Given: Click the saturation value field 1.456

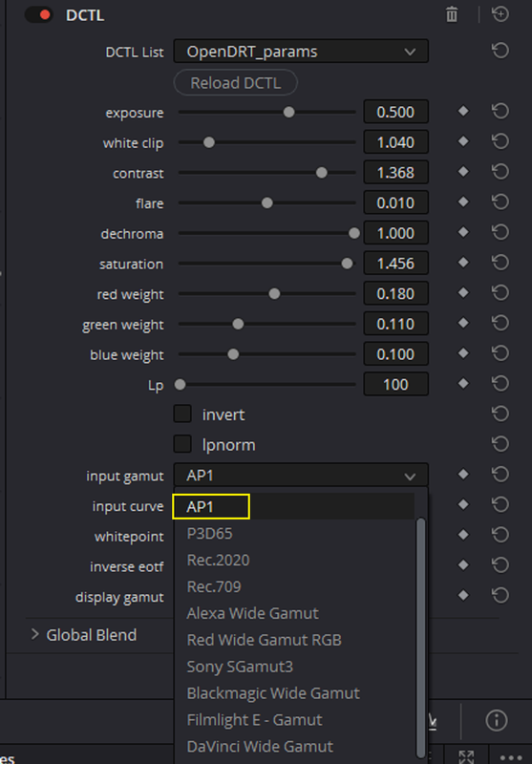Looking at the screenshot, I should click(396, 264).
